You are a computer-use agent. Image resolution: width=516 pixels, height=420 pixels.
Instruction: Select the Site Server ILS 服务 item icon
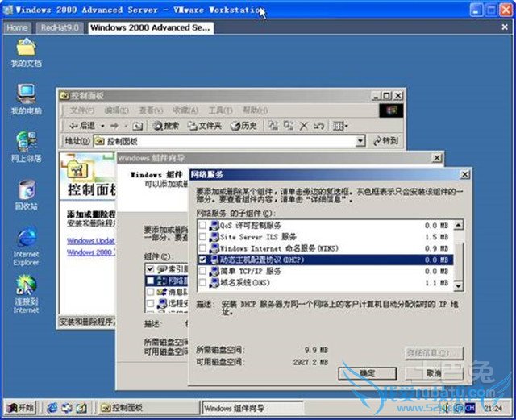pos(214,237)
